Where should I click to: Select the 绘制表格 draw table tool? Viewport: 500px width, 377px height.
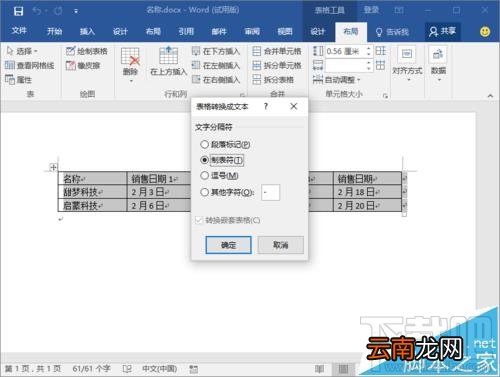87,51
